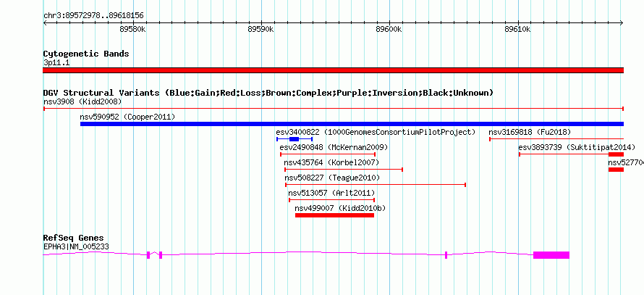Screen dimensions: 644x295
Task: Open esv3400822 1000GenomesConsortiumPilotProject label
Action: pos(376,132)
